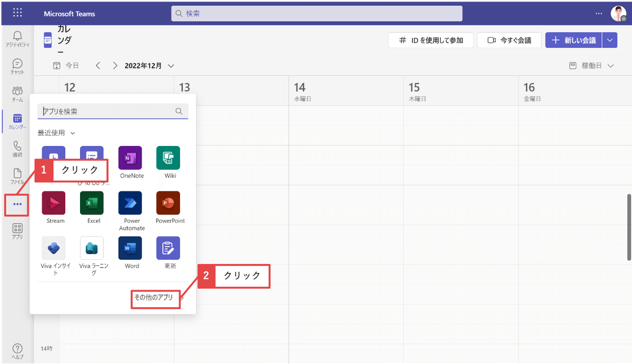Open the profile avatar menu
632x364 pixels.
[618, 13]
